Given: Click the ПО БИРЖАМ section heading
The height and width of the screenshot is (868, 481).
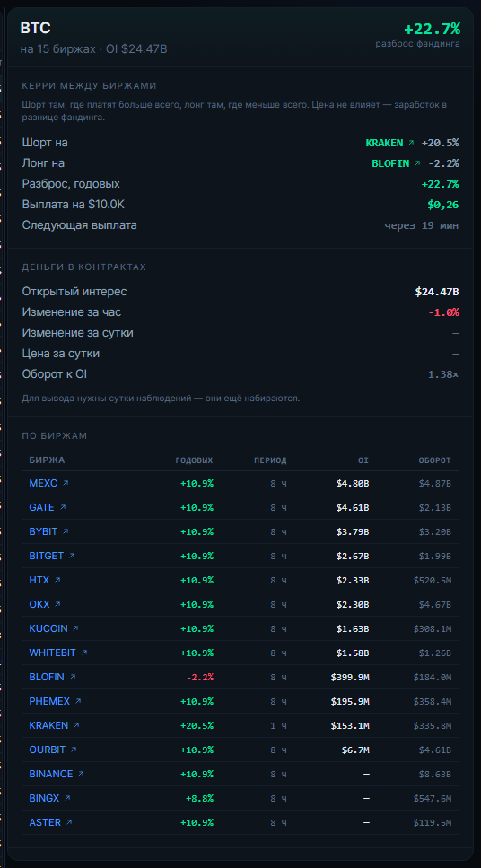Looking at the screenshot, I should [55, 435].
